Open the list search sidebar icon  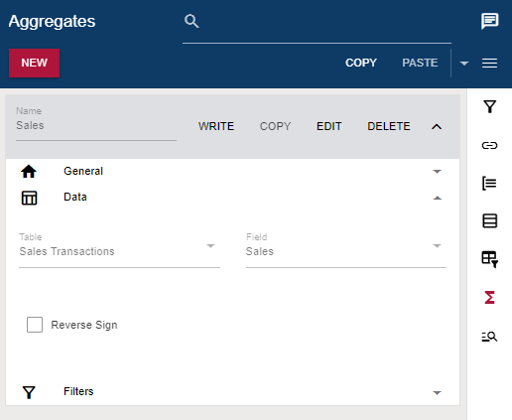(x=489, y=337)
